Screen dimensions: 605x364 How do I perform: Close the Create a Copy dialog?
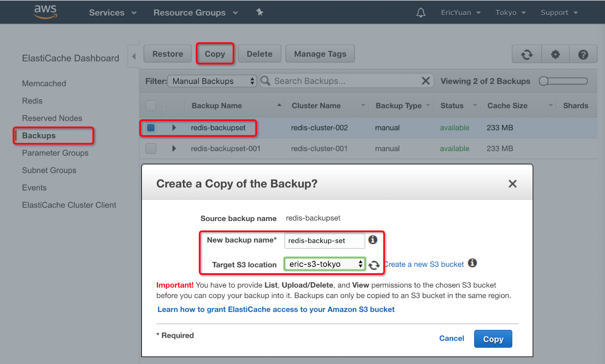tap(513, 184)
